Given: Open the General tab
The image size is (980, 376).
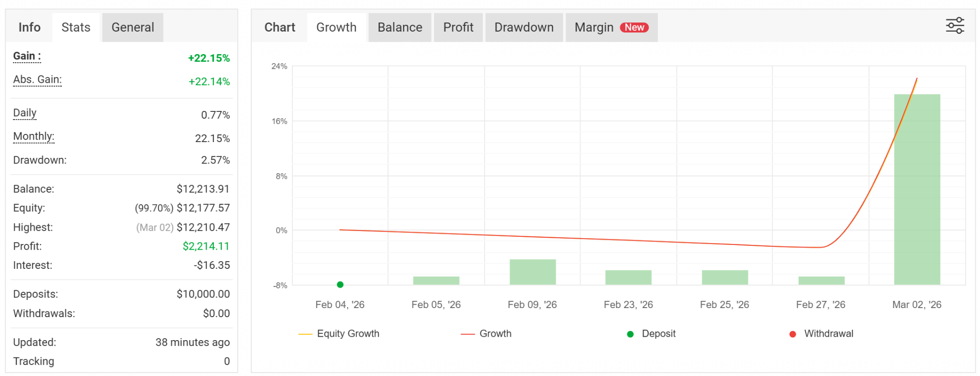Looking at the screenshot, I should [x=133, y=28].
